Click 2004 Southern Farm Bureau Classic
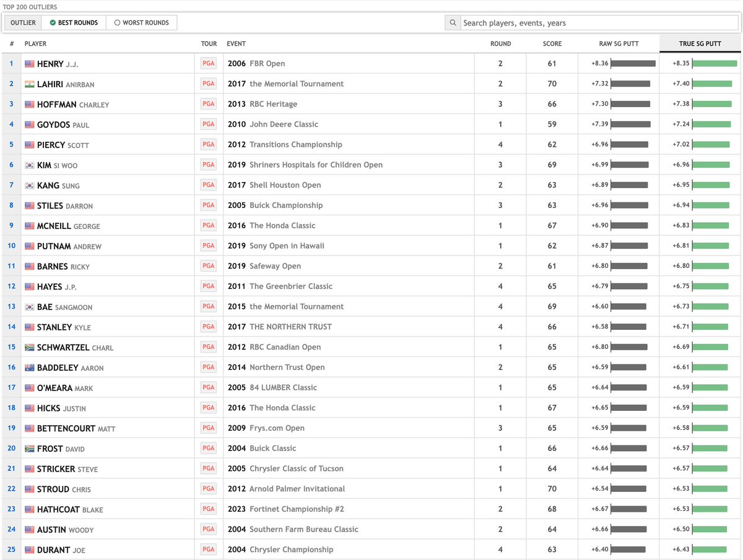The width and height of the screenshot is (743, 560). tap(293, 530)
